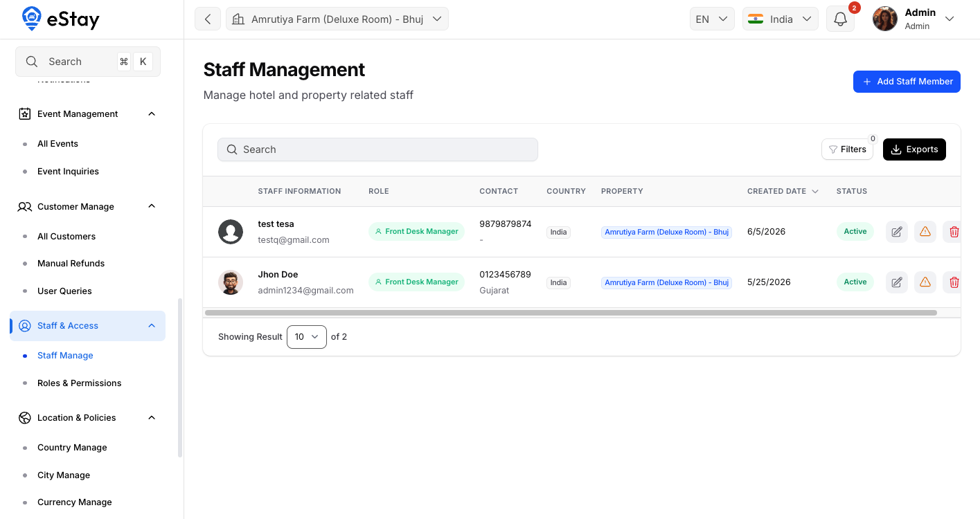Click the staff table Search field
This screenshot has height=519, width=980.
tap(377, 149)
